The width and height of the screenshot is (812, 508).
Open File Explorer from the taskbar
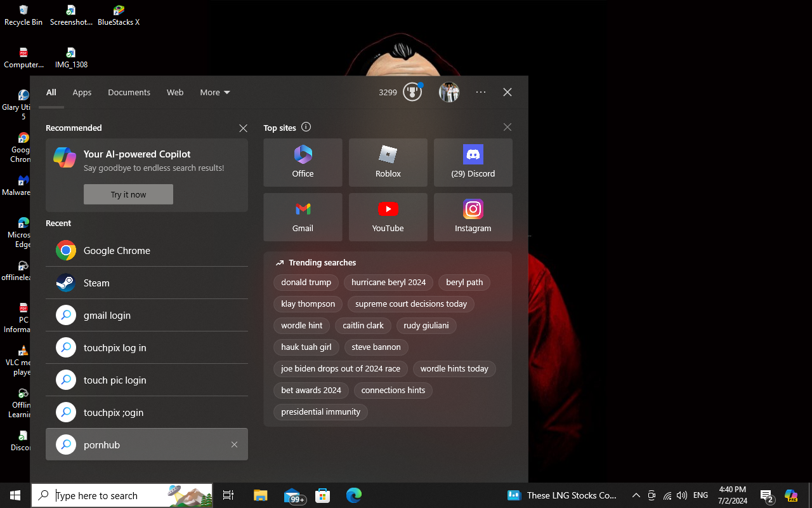pyautogui.click(x=260, y=495)
